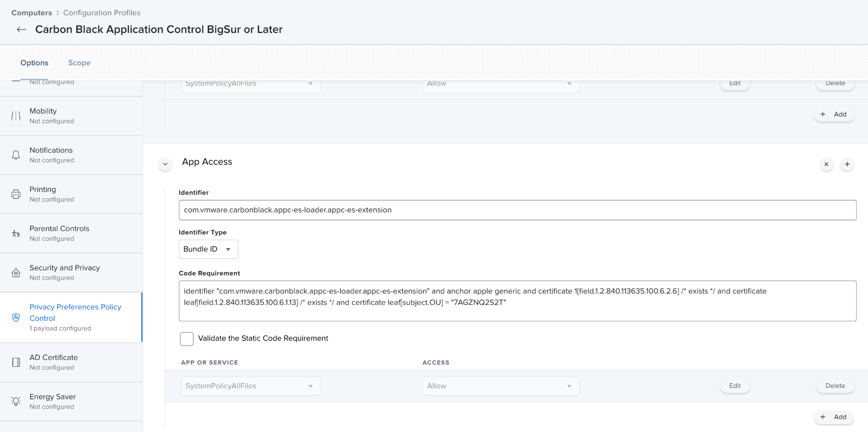Click the '1 payload configured' text
The width and height of the screenshot is (868, 432).
point(60,329)
